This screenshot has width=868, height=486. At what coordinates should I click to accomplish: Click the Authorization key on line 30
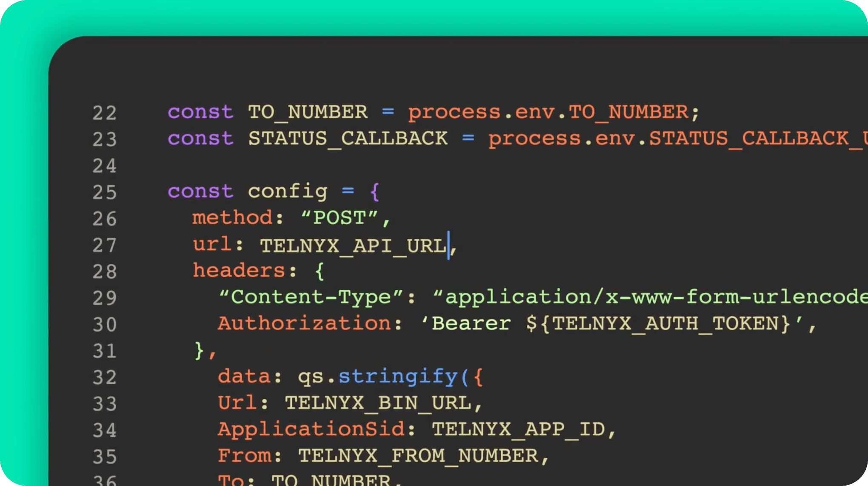pos(304,323)
